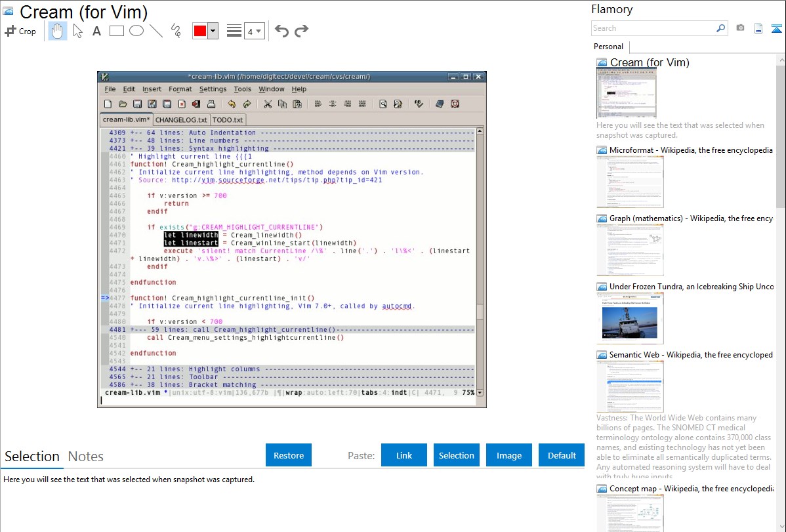
Task: Click the Find magnifier icon in Cream toolbar
Action: [383, 104]
